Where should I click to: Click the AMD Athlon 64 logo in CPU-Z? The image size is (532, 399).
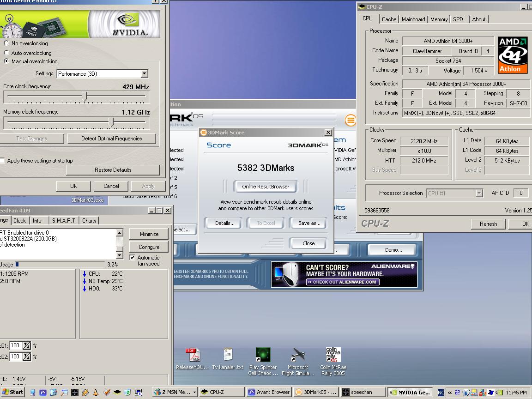513,55
